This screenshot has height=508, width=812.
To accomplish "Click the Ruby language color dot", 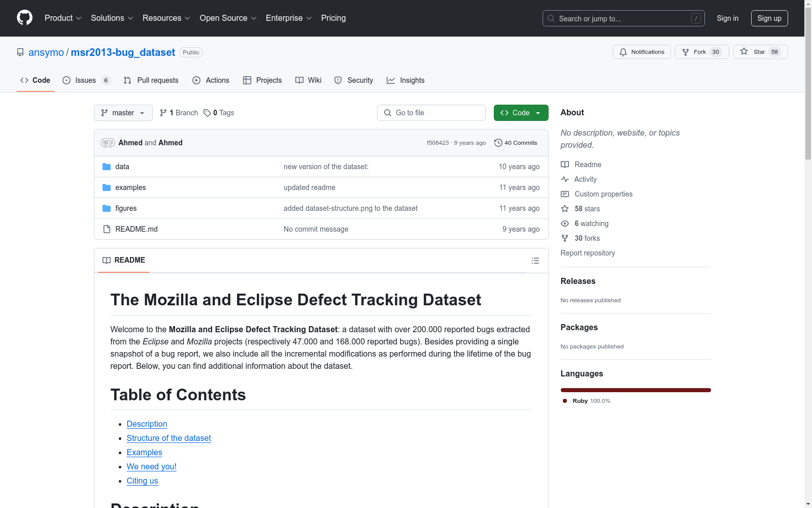I will (x=565, y=401).
